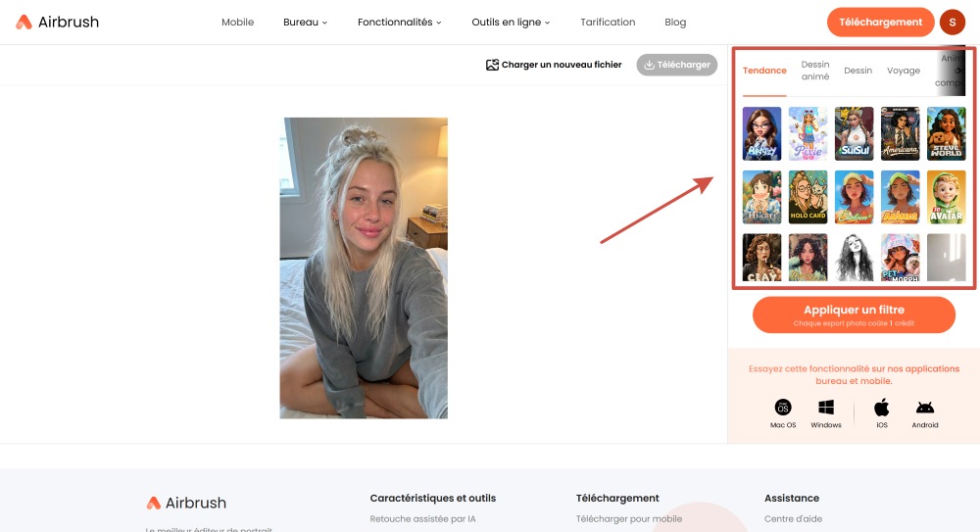The image size is (980, 532).
Task: Click the uploaded selfie photo preview
Action: 364,268
